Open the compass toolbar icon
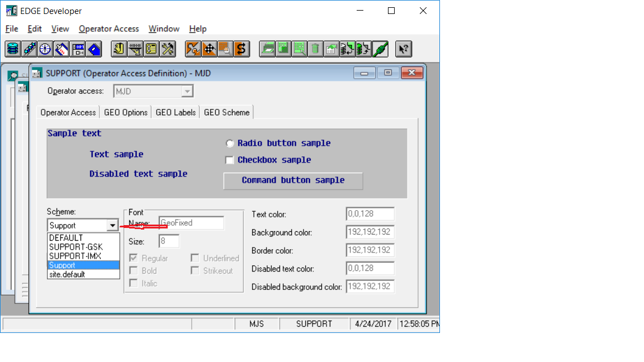The image size is (644, 362). [x=45, y=49]
